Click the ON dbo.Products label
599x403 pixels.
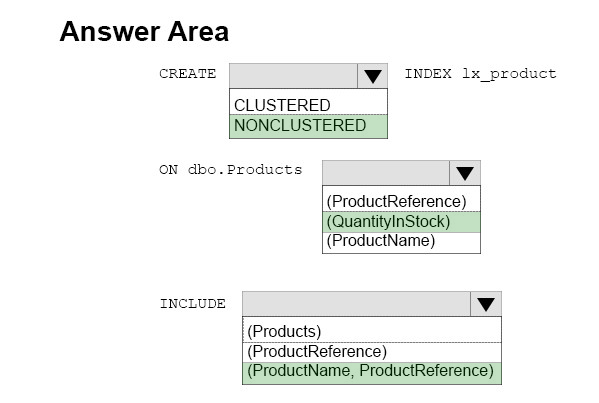click(x=230, y=170)
